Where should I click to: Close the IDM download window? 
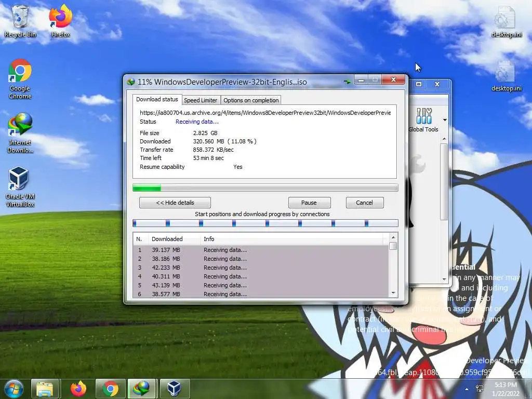pos(393,79)
